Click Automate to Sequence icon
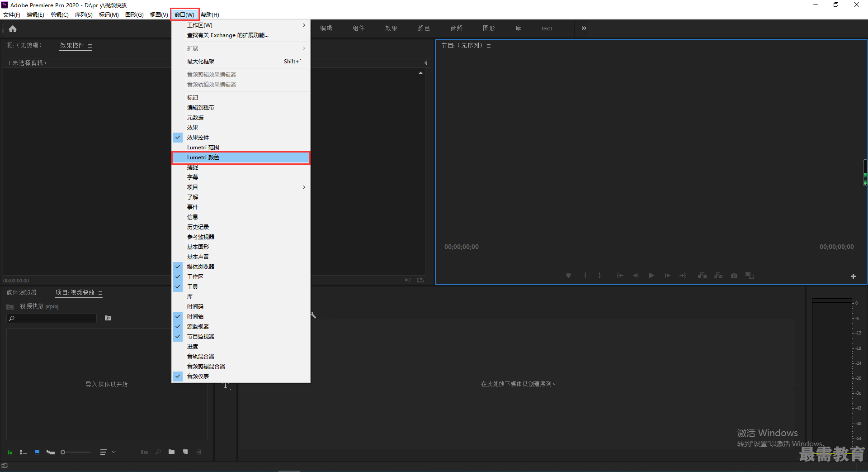 pyautogui.click(x=144, y=452)
